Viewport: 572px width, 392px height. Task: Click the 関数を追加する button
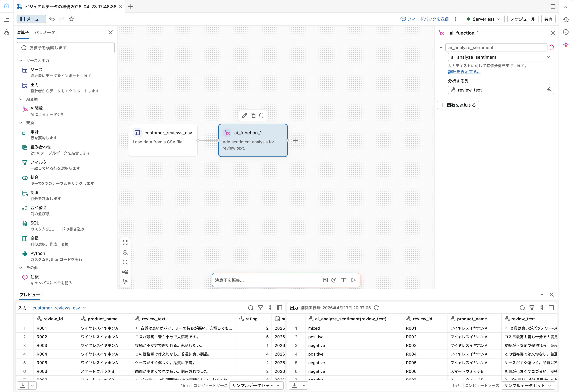coord(458,105)
